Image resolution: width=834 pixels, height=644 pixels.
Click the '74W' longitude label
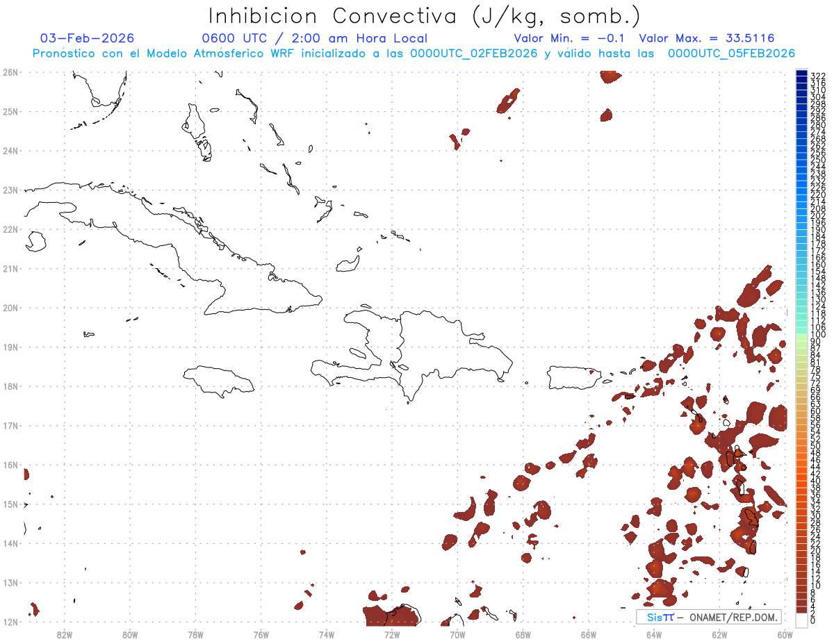[x=327, y=634]
